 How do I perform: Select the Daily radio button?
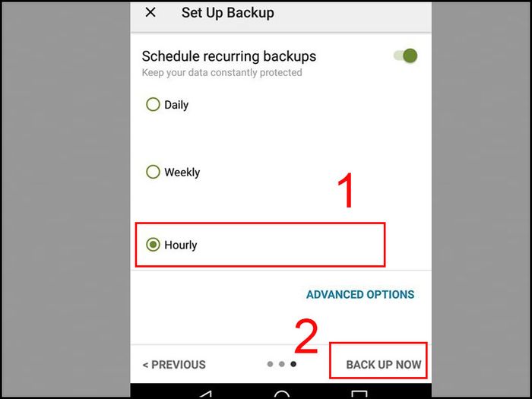click(x=153, y=105)
